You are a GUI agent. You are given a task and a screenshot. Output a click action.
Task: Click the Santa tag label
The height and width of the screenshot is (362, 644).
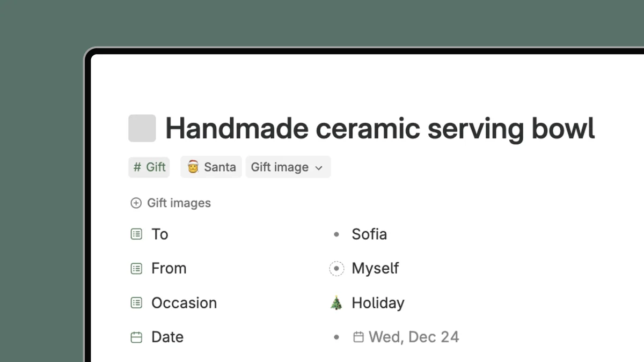point(220,167)
